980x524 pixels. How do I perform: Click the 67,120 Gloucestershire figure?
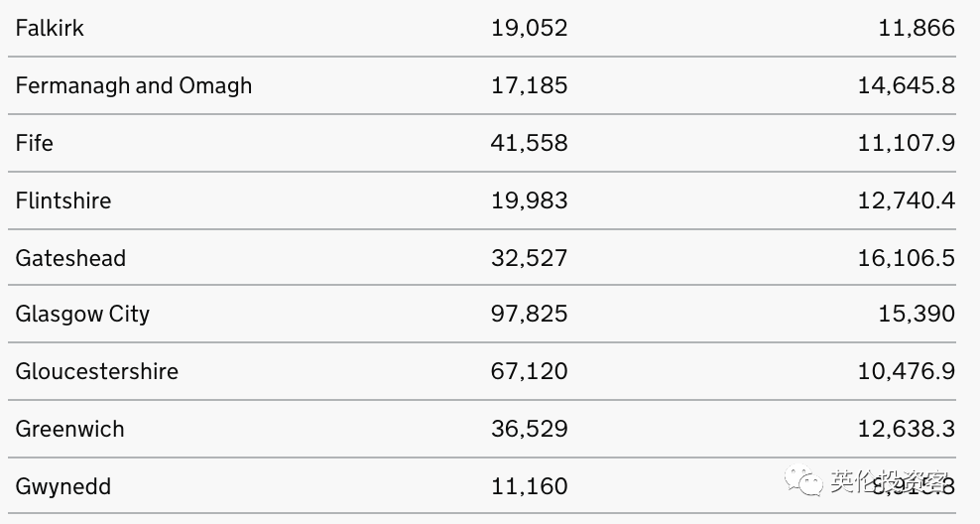[x=529, y=371]
